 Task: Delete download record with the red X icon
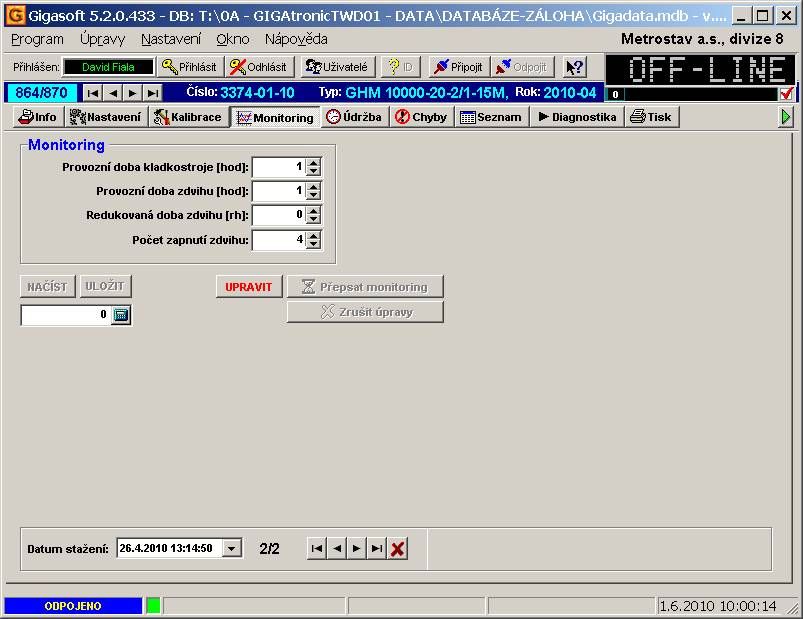398,548
